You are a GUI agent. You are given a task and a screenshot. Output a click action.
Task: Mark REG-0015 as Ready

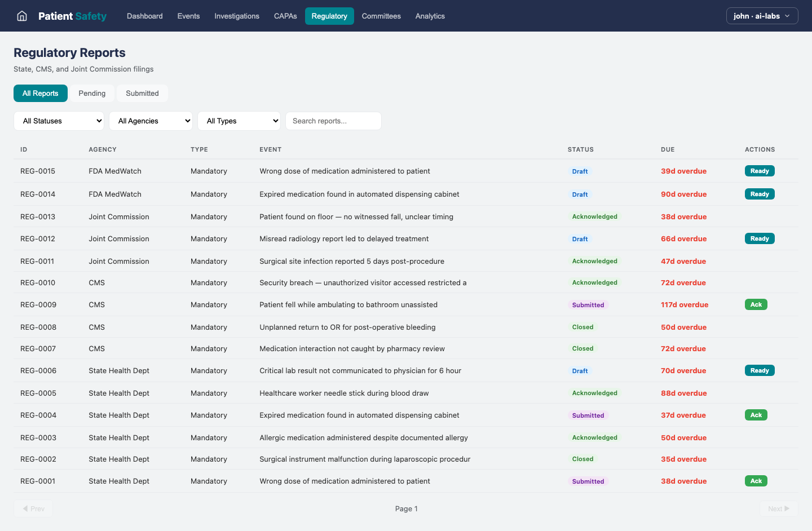coord(759,171)
